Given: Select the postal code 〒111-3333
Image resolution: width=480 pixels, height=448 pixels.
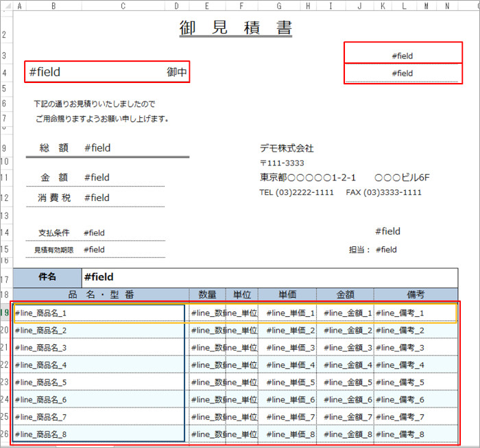Looking at the screenshot, I should point(282,163).
